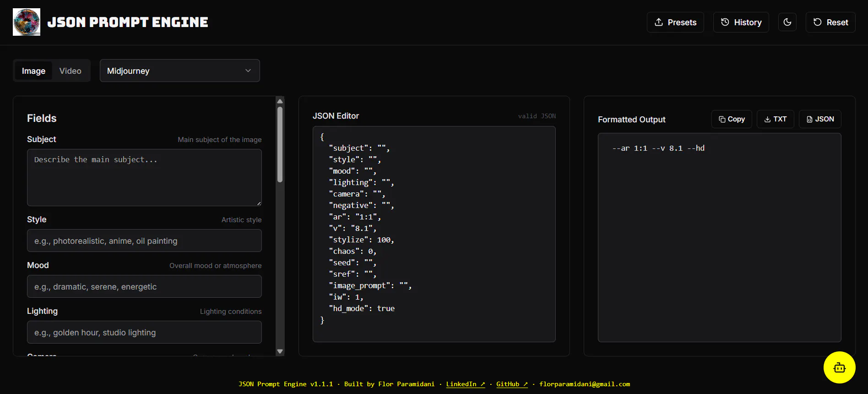Image resolution: width=868 pixels, height=394 pixels.
Task: Click the "v": "8.1" line in editor
Action: [353, 228]
